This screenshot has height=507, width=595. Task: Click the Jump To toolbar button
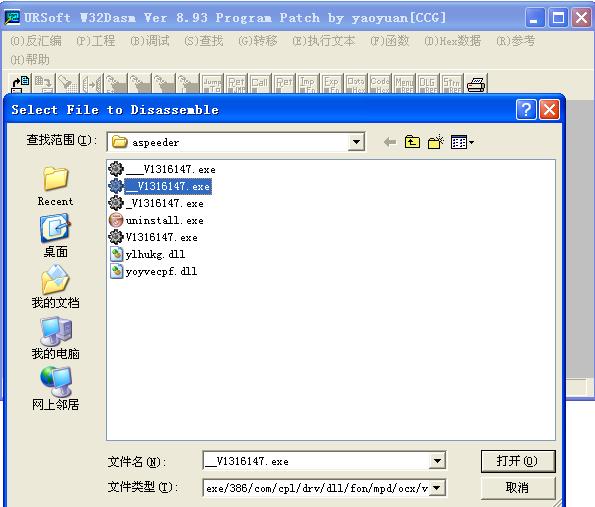pyautogui.click(x=212, y=83)
